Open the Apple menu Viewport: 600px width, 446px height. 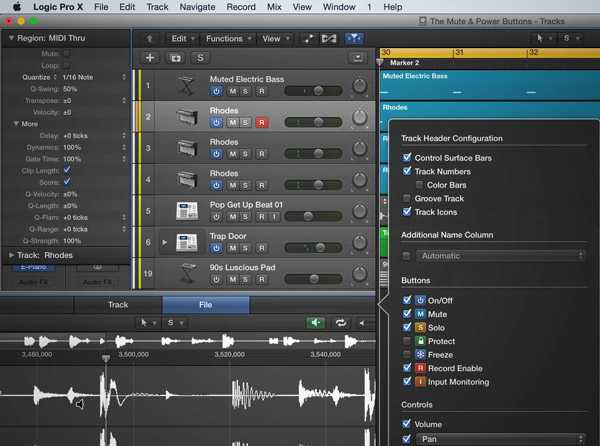(x=17, y=7)
